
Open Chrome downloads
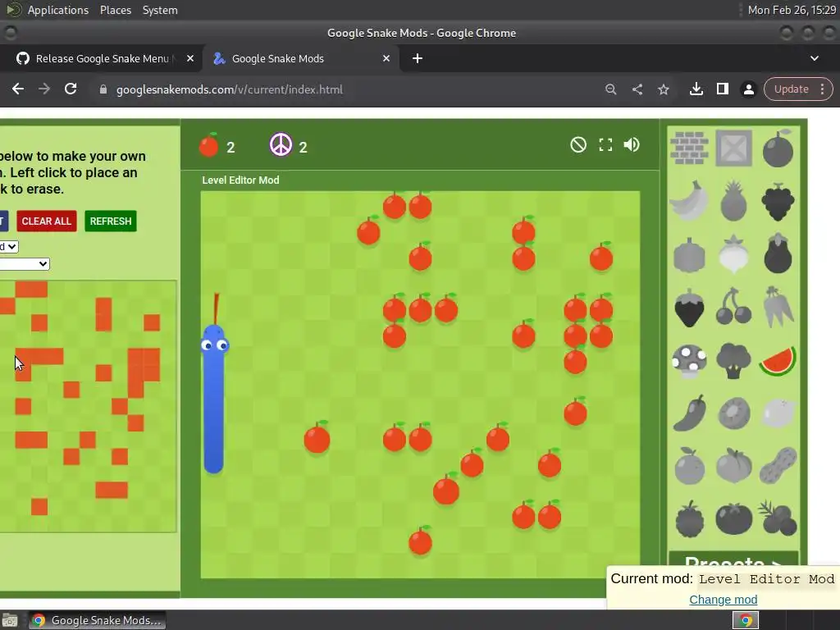(x=696, y=89)
